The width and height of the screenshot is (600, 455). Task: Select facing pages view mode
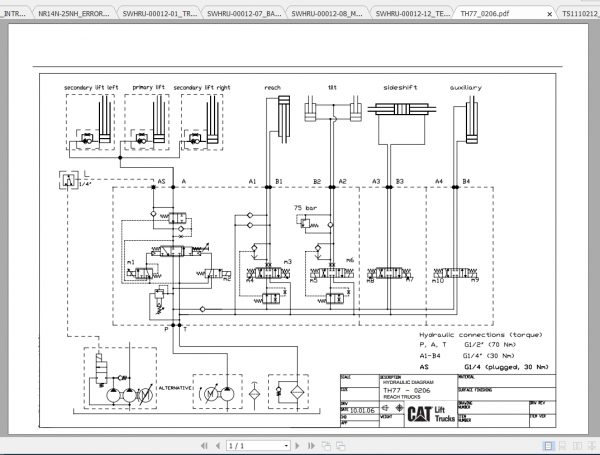(x=577, y=446)
